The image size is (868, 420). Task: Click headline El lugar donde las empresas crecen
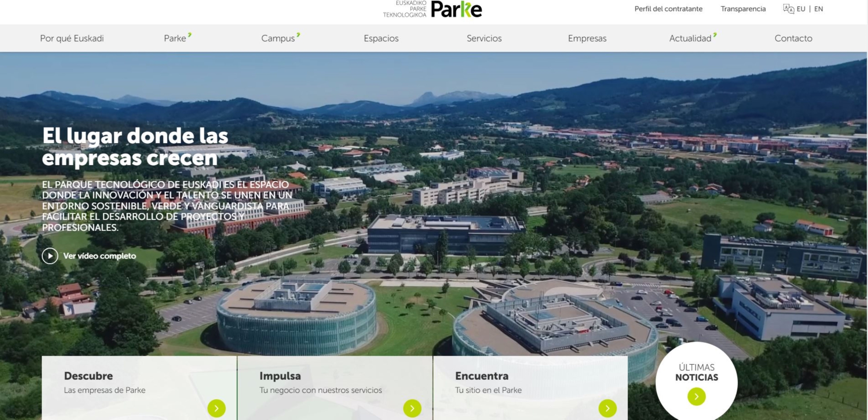point(135,147)
